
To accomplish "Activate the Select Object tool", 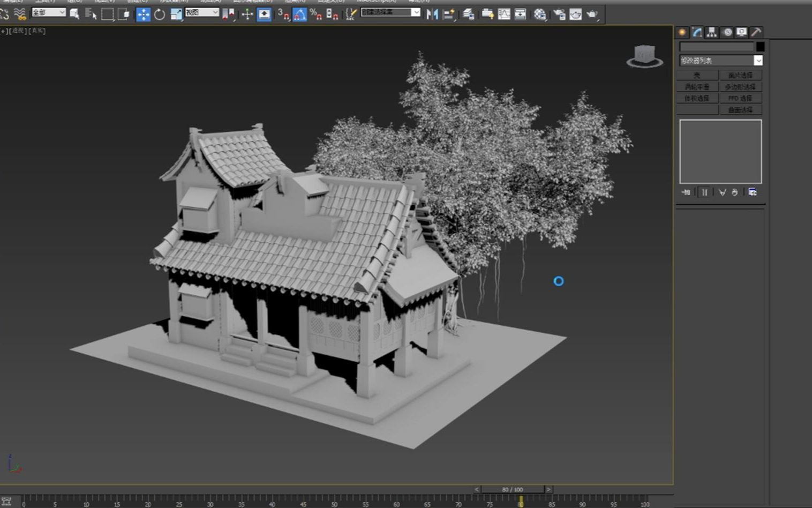I will click(x=74, y=14).
